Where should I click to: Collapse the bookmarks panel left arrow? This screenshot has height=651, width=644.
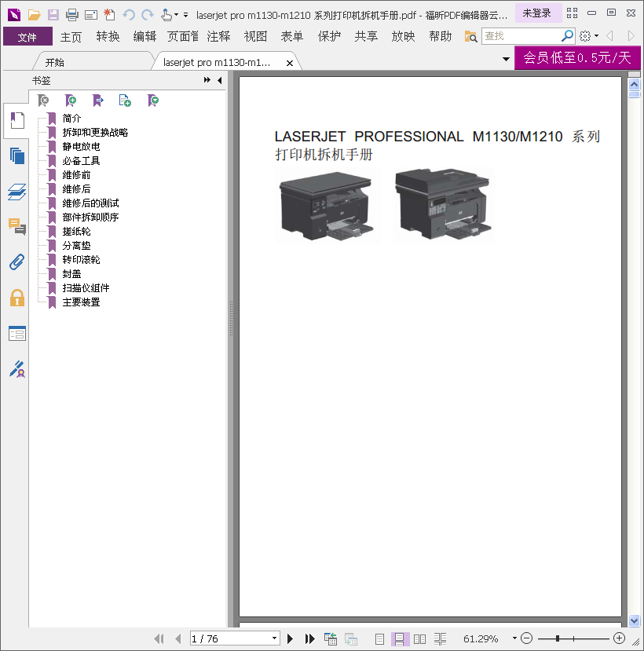point(220,80)
